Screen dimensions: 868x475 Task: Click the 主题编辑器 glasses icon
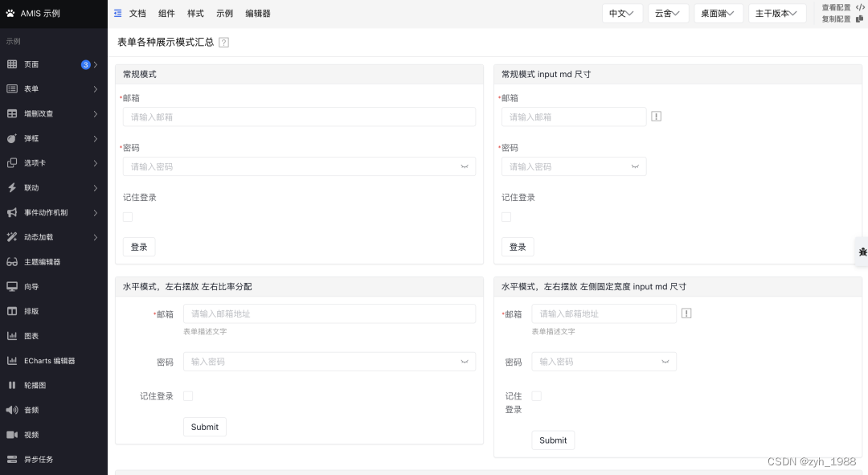click(11, 262)
